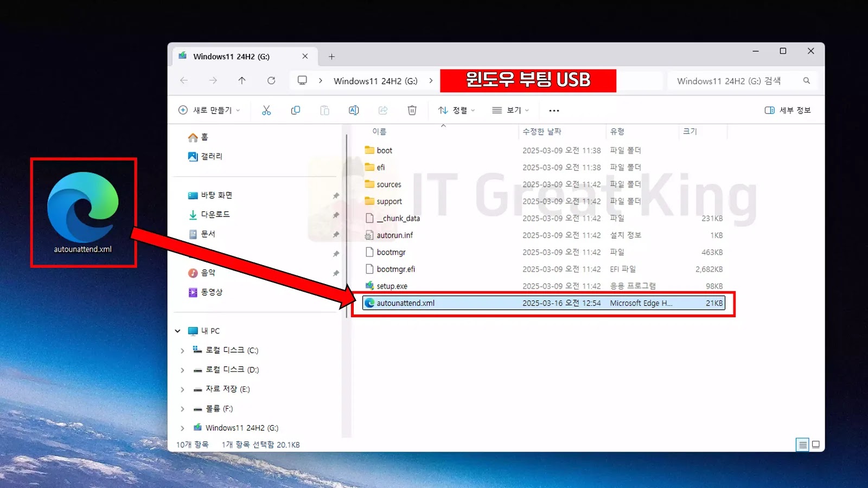
Task: Select the efi folder
Action: pos(544,167)
